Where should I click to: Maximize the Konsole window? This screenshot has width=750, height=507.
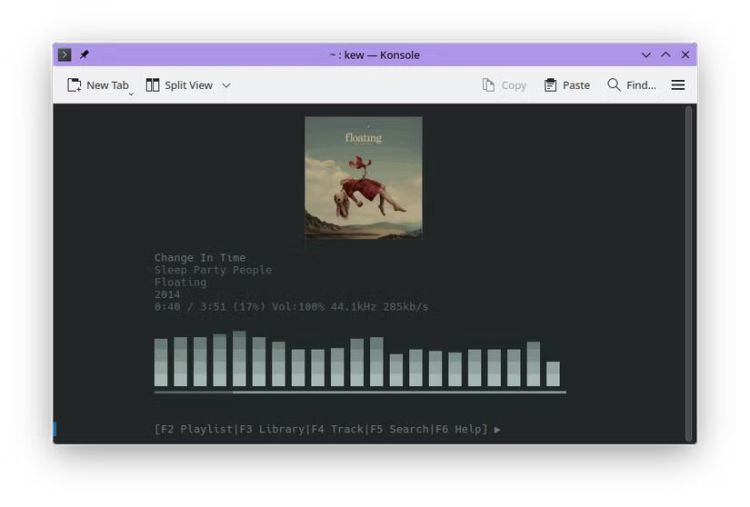pyautogui.click(x=666, y=55)
